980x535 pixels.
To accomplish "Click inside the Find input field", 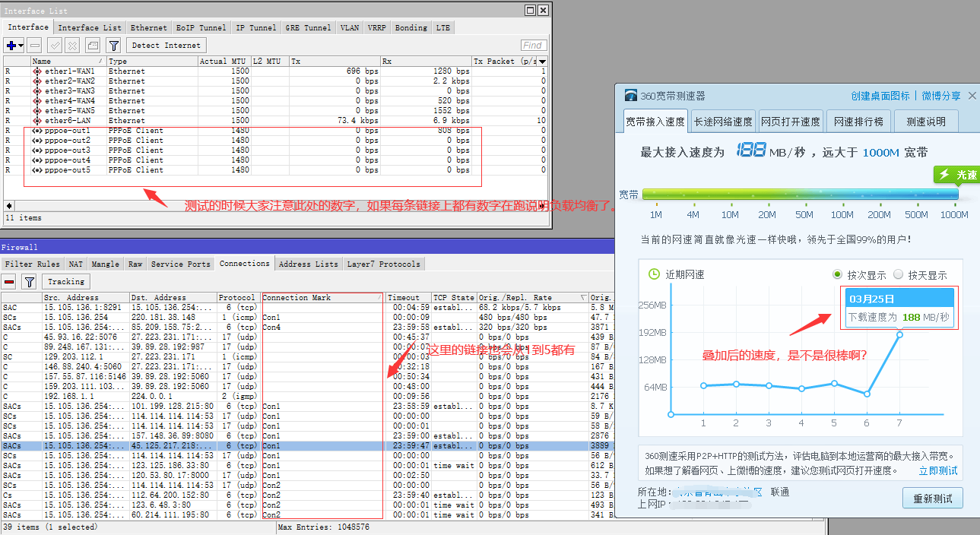I will tap(532, 45).
